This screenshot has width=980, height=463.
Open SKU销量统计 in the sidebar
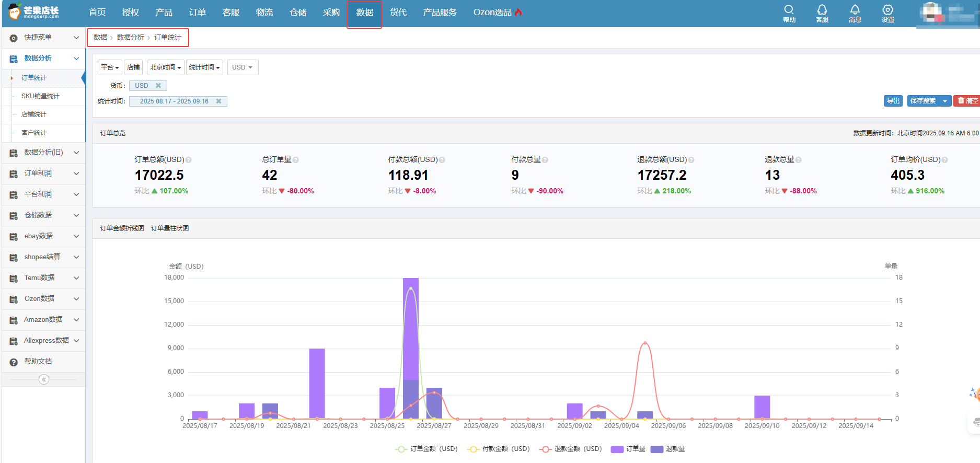pos(40,96)
